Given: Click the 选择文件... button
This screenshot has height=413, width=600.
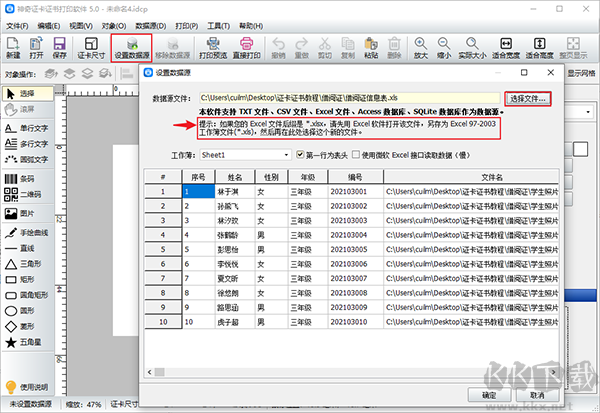Looking at the screenshot, I should tap(528, 99).
